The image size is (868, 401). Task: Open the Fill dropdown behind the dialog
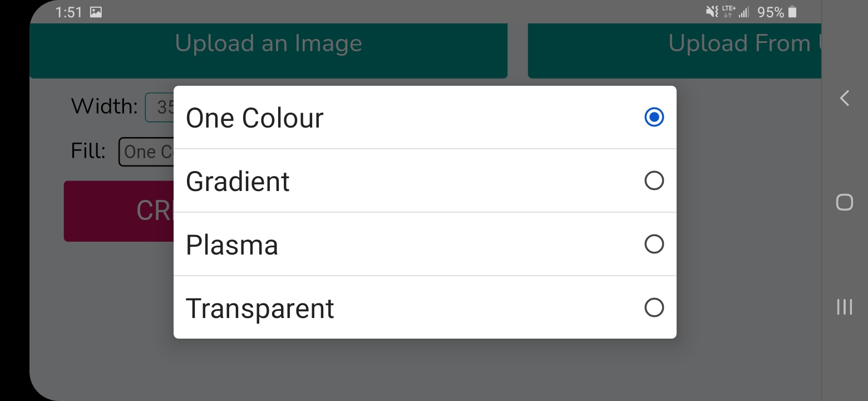[x=146, y=152]
